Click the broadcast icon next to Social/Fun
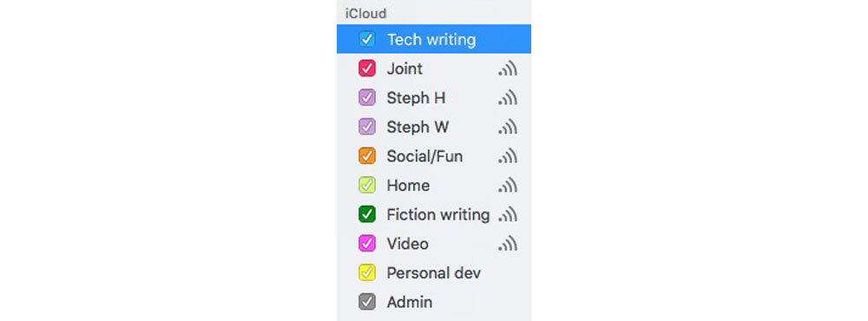Screen dimensions: 868x321 coord(508,157)
